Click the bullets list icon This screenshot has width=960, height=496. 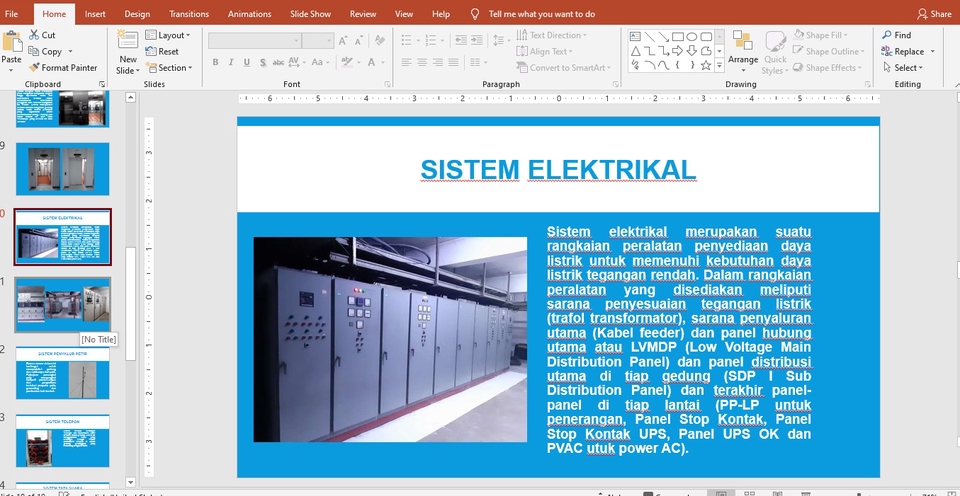[x=407, y=40]
